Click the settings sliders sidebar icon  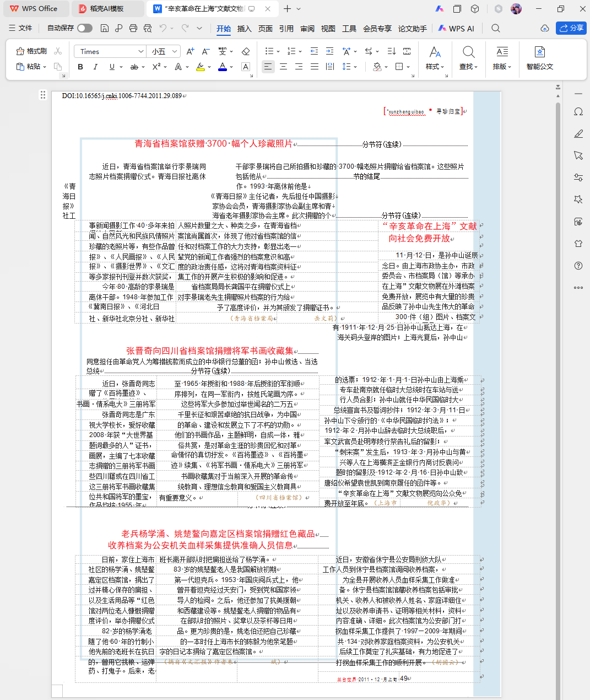tap(578, 177)
